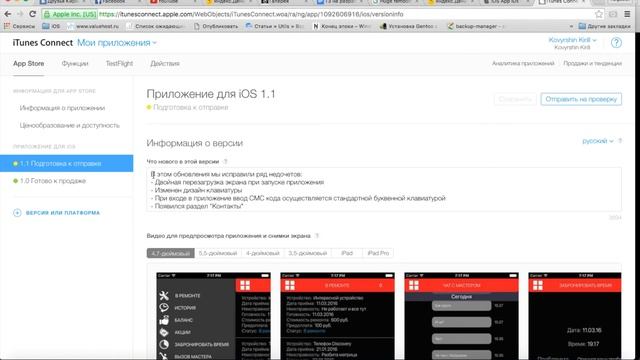Image resolution: width=640 pixels, height=360 pixels.
Task: Switch to the Features tab
Action: click(x=75, y=64)
